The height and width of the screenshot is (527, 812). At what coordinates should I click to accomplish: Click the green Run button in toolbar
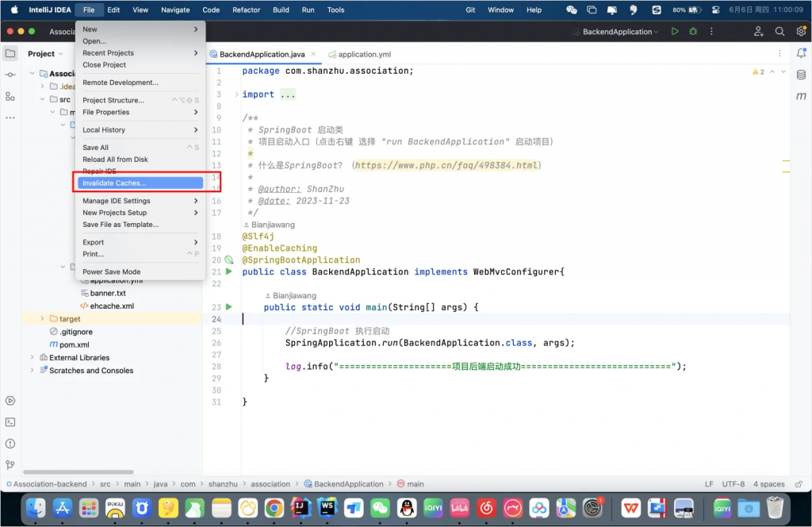click(x=675, y=32)
